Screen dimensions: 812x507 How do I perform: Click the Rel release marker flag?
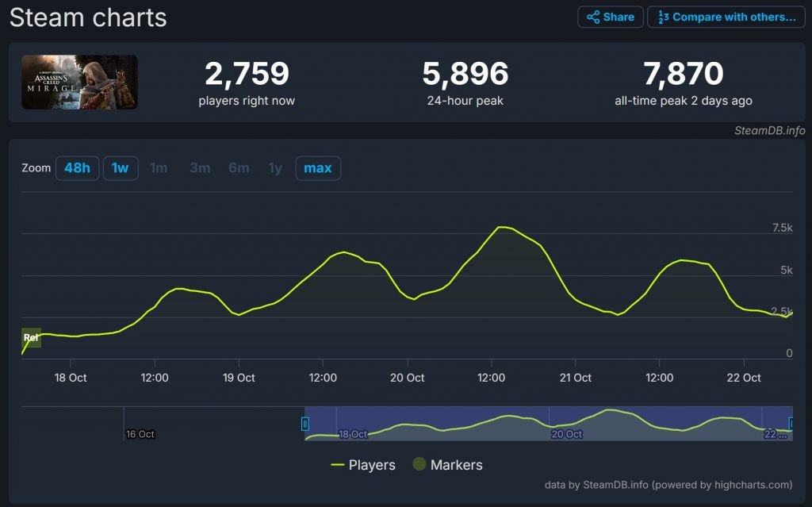(31, 337)
